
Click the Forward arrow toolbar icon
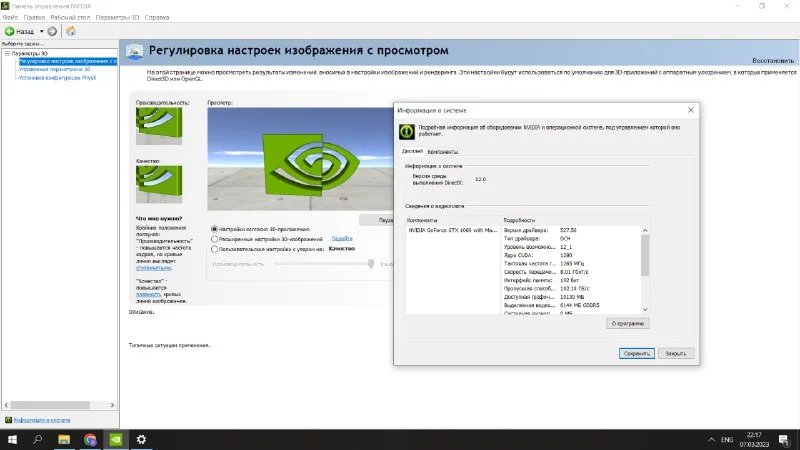click(x=52, y=31)
